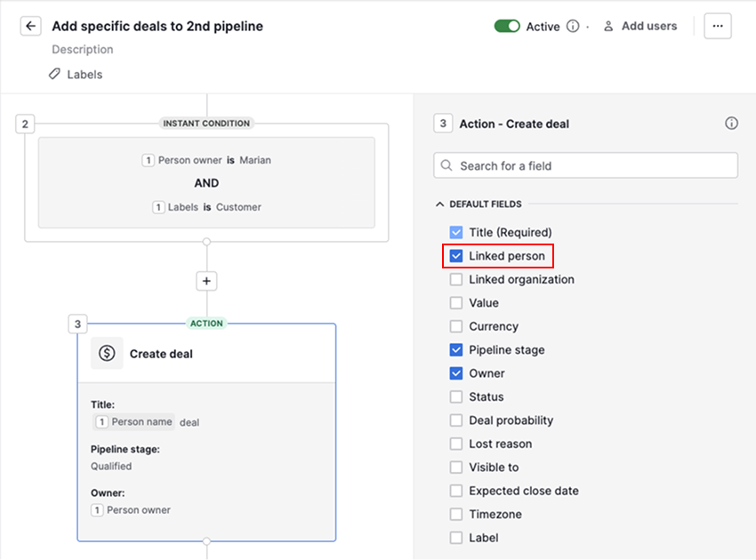Toggle the Active automation switch
Screen dimensions: 756x560
tap(507, 27)
